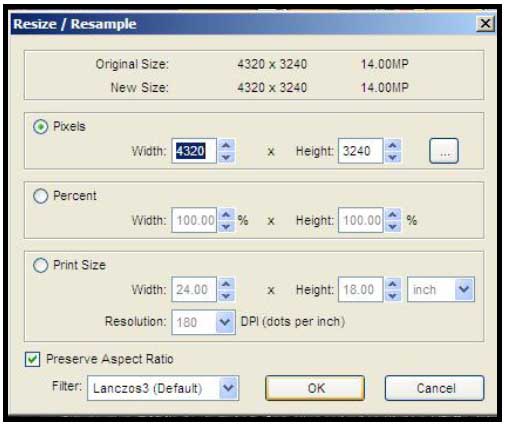Decrease Print Size height with down arrow

(393, 296)
